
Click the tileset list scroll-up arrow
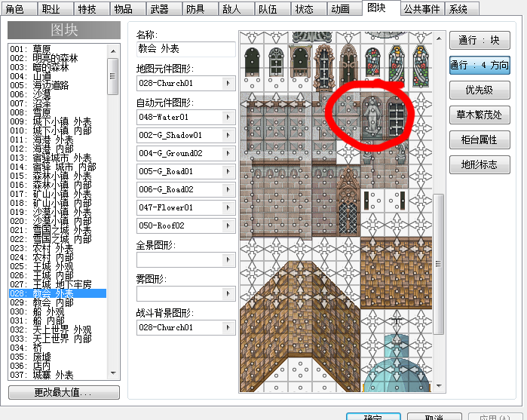(113, 51)
